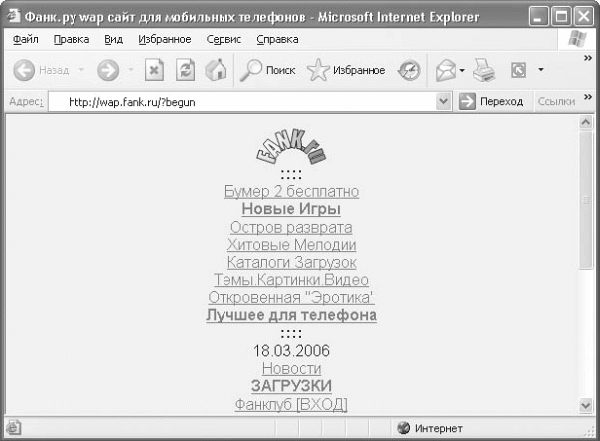The height and width of the screenshot is (441, 600).
Task: Click the scrollbar down arrow
Action: (x=586, y=405)
